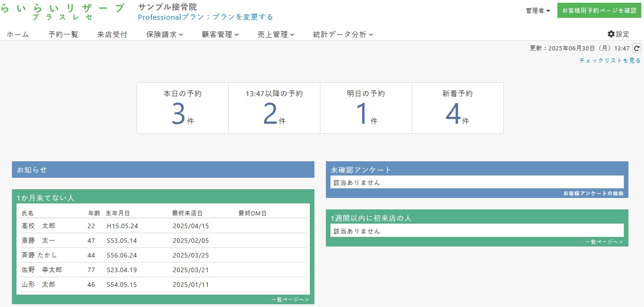Click the らいらいリザーブ logo
Image resolution: width=644 pixels, height=307 pixels.
point(63,12)
